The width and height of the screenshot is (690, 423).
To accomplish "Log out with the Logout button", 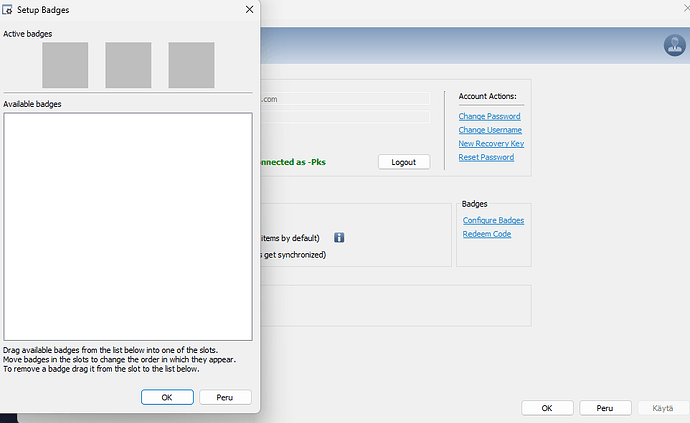I will pyautogui.click(x=404, y=162).
